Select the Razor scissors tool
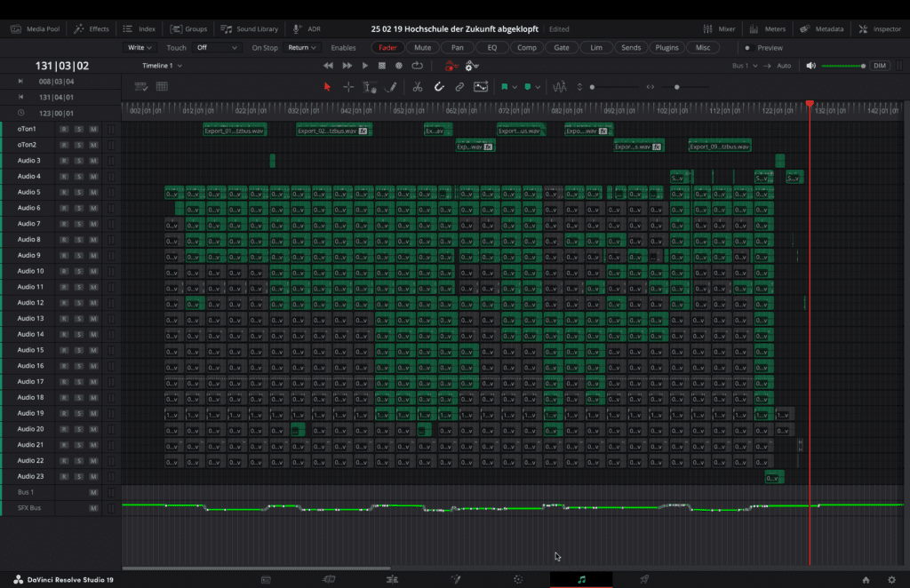This screenshot has height=588, width=910. 417,87
